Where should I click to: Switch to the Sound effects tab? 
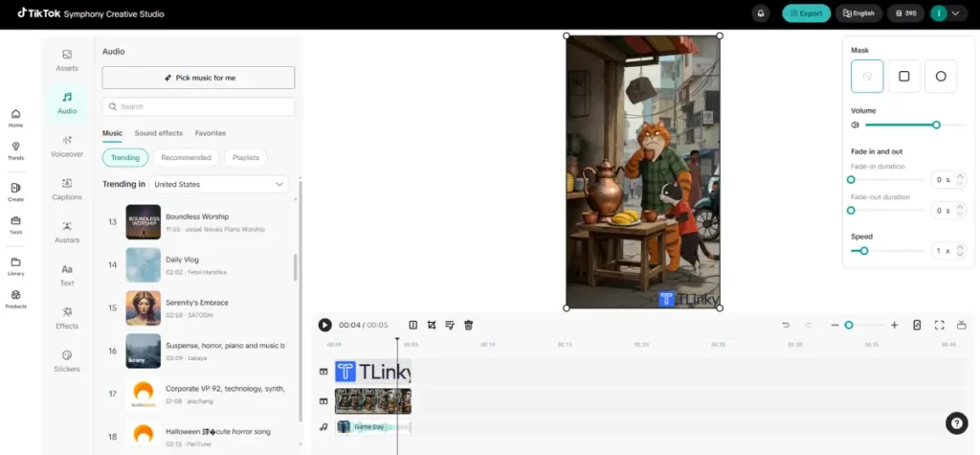pyautogui.click(x=159, y=133)
